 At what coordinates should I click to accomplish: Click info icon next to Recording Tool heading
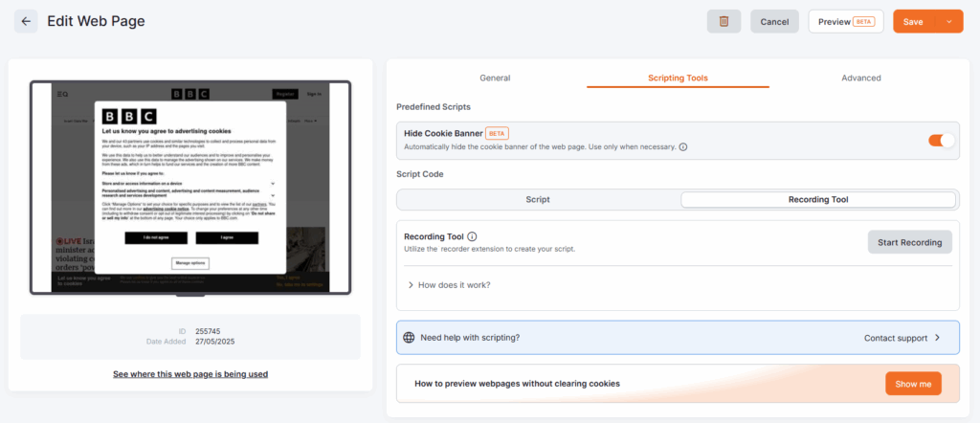[x=472, y=236]
